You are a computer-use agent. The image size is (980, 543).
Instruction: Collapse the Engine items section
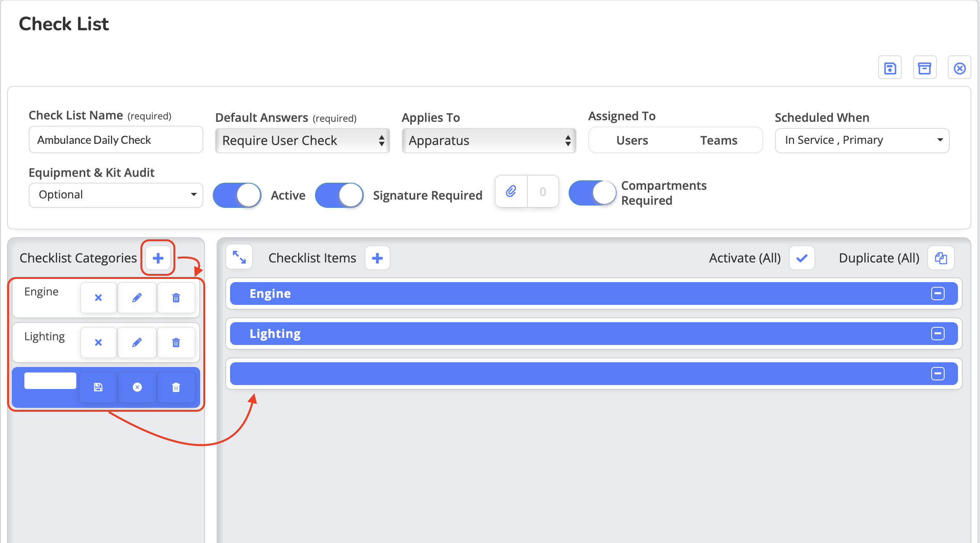tap(938, 294)
